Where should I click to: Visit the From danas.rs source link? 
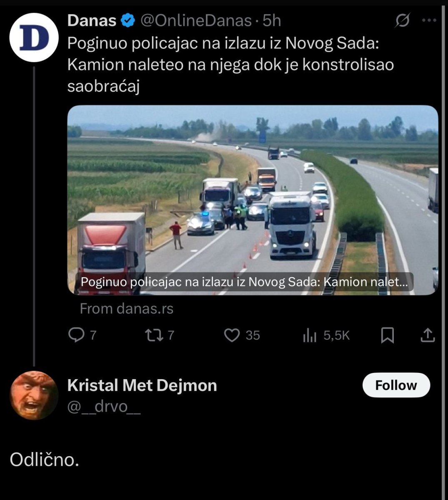[x=126, y=308]
